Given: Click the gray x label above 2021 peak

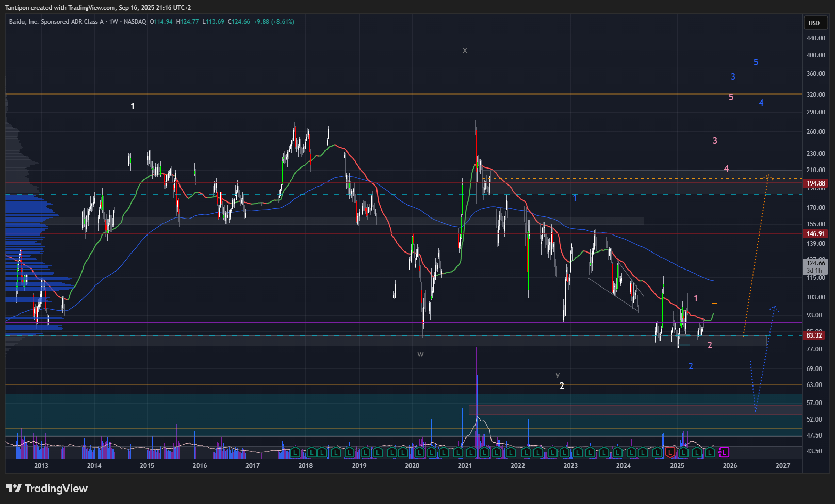Looking at the screenshot, I should point(465,51).
